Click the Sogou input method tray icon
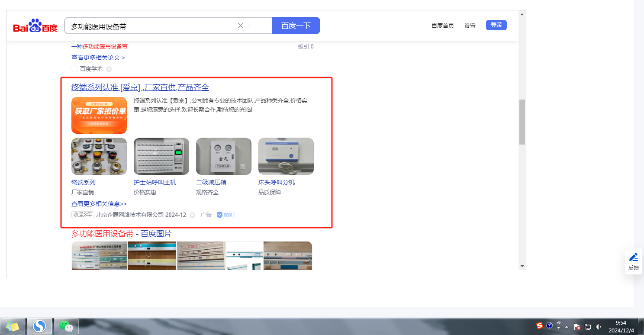Viewport: 644px width, 335px height. (540, 325)
